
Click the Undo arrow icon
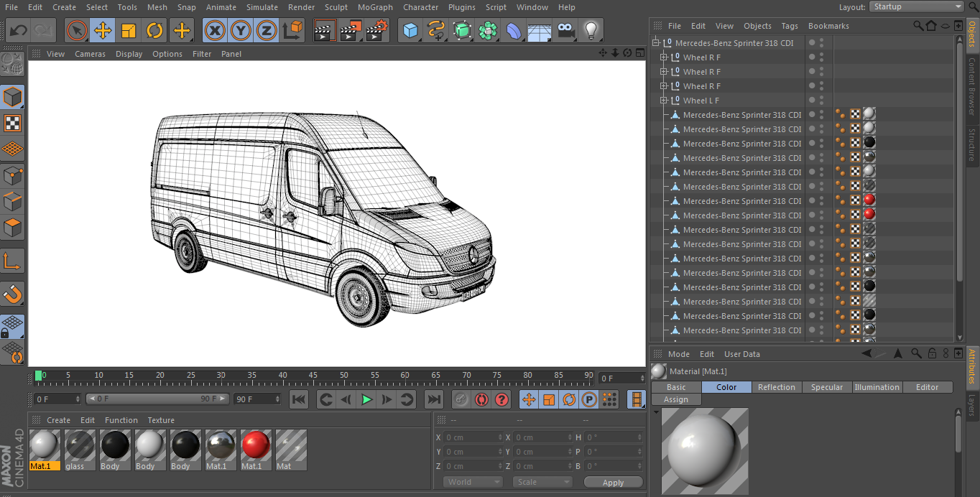click(19, 31)
